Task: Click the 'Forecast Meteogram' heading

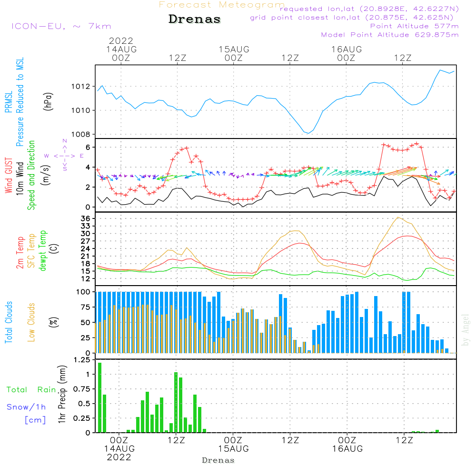Action: (222, 5)
